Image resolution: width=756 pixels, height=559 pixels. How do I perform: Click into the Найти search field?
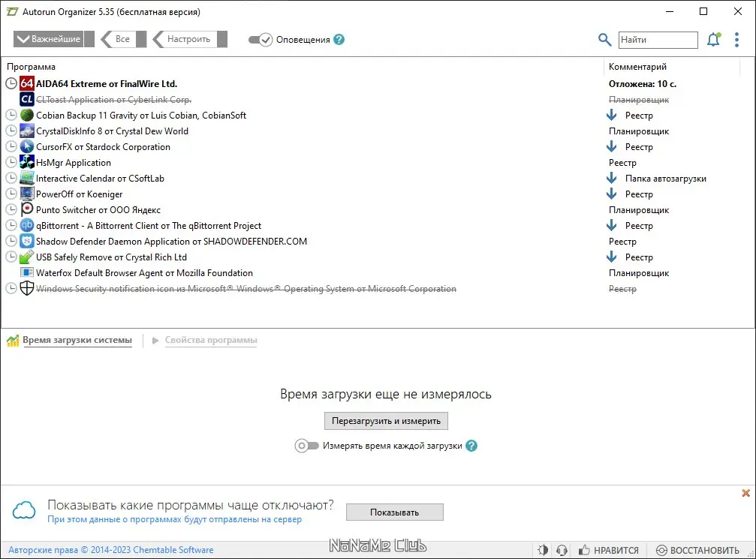click(x=658, y=40)
